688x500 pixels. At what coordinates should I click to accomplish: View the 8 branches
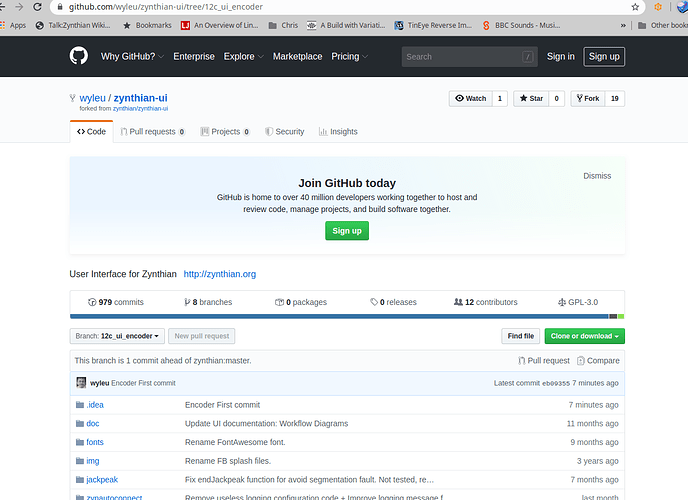[x=208, y=302]
